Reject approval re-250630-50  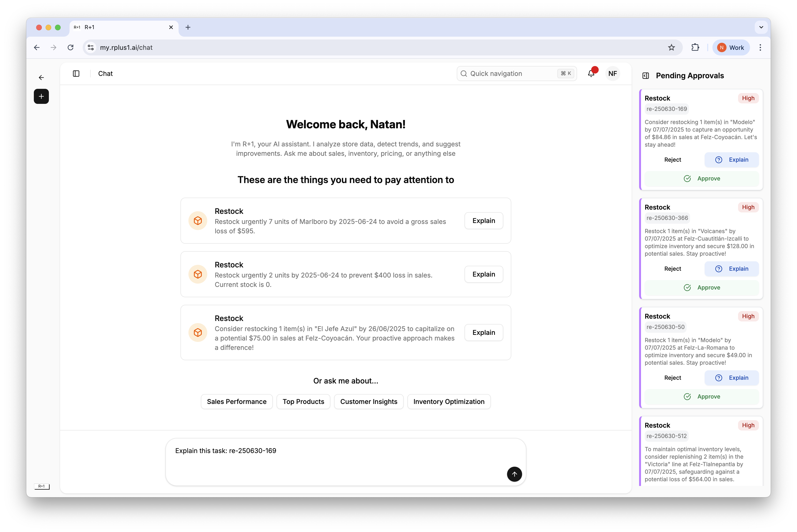(x=672, y=378)
